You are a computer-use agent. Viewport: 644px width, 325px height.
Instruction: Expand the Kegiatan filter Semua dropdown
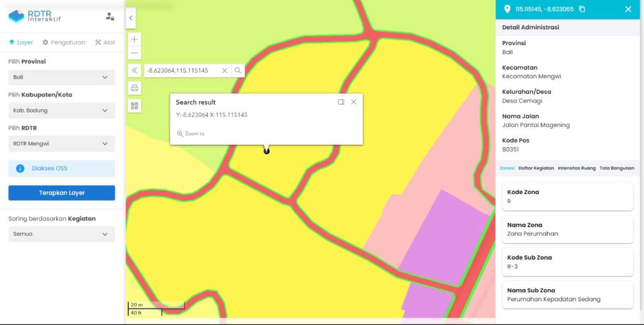pos(62,234)
